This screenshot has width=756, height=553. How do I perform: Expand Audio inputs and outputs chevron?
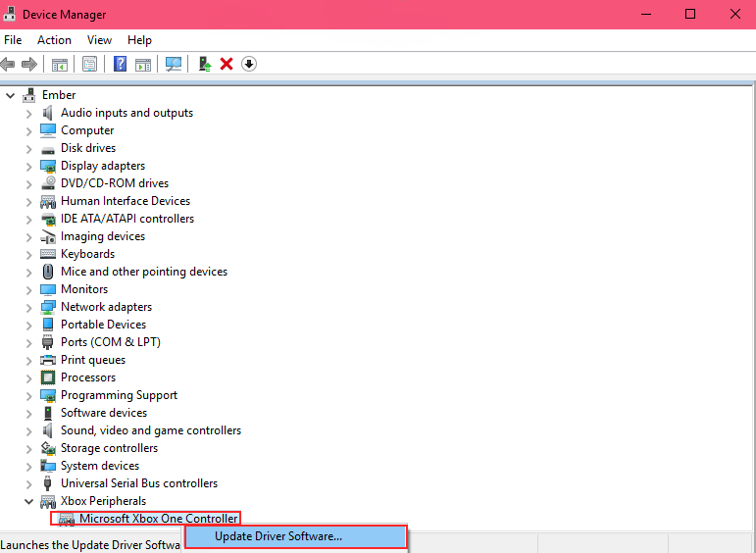(x=29, y=114)
